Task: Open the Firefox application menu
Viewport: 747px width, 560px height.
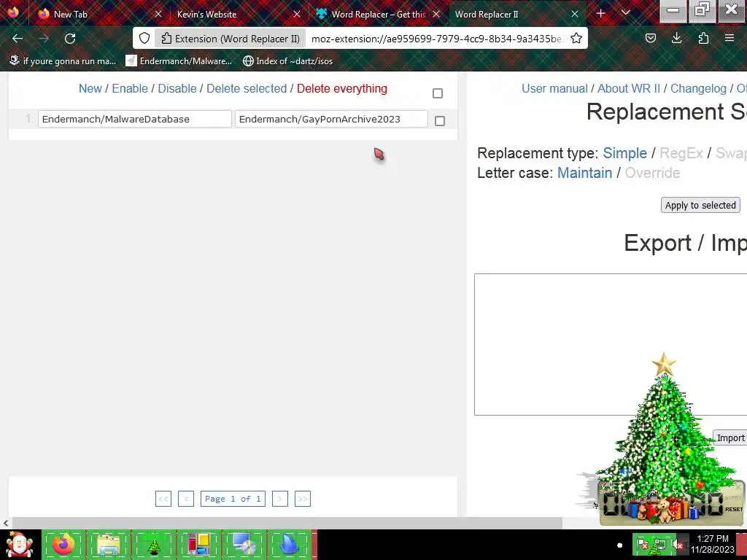Action: pyautogui.click(x=729, y=39)
